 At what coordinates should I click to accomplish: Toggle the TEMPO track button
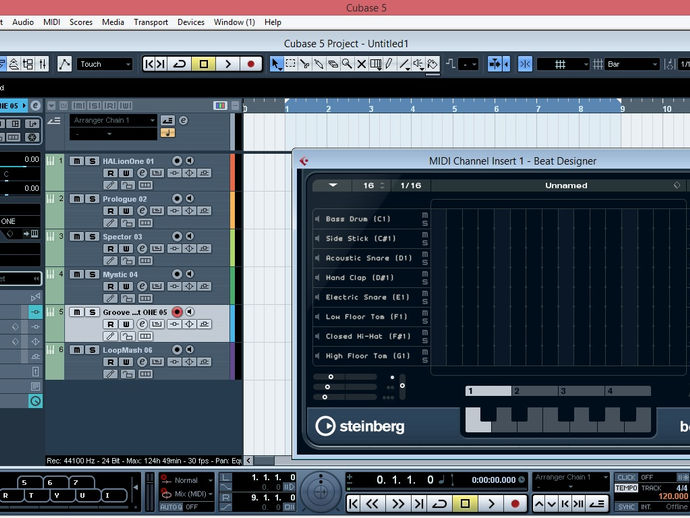(x=626, y=488)
